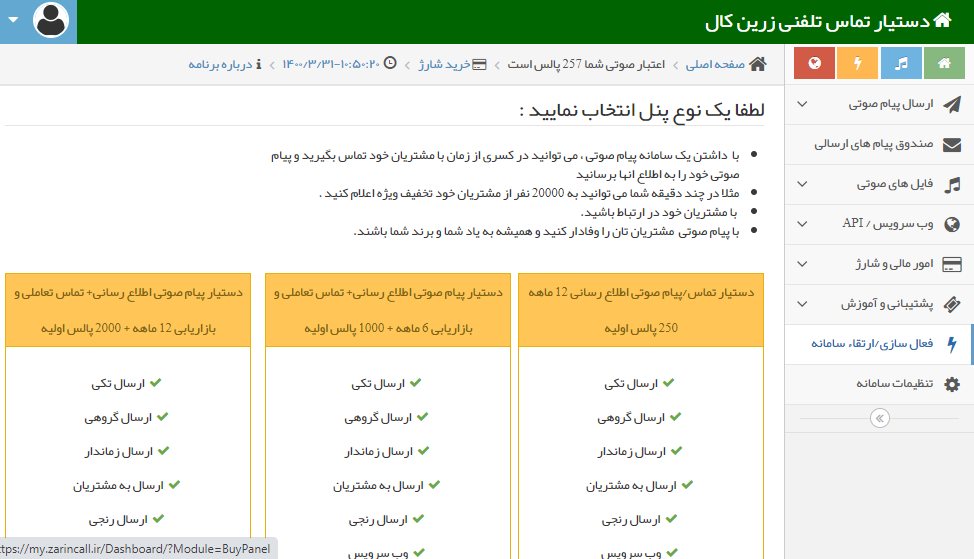The width and height of the screenshot is (974, 559).
Task: Click the card icon for امور مالی و شارژ
Action: click(x=952, y=265)
